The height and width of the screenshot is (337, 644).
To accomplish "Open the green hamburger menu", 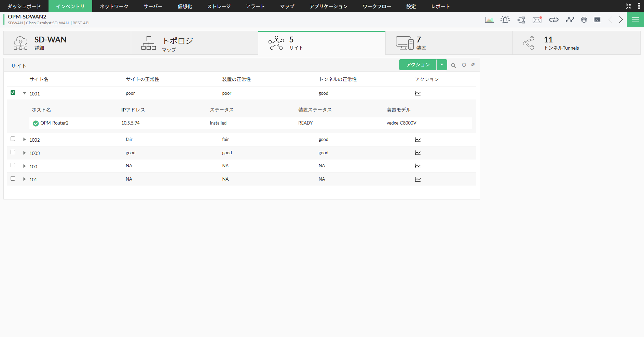I will pos(635,20).
